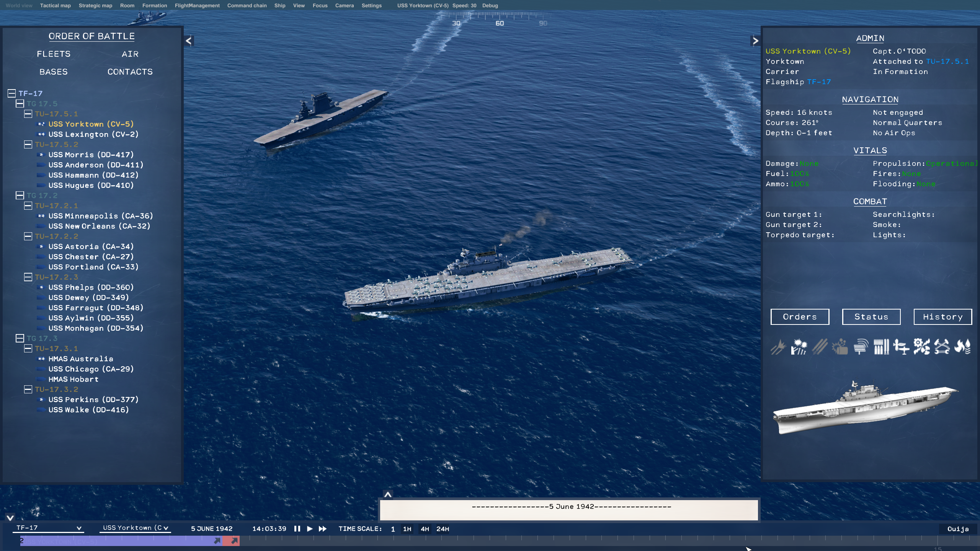This screenshot has height=551, width=980.
Task: Click the flag icon beside USS Lexington (CV-2)
Action: pyautogui.click(x=41, y=134)
